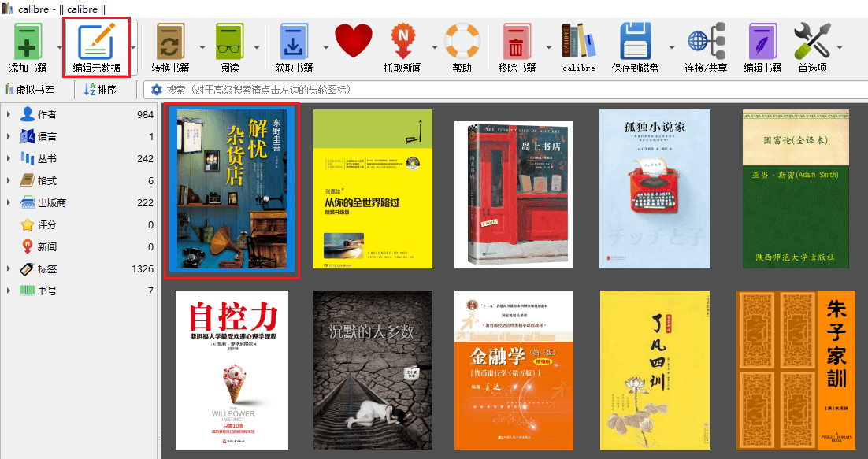Click Connect/share (连接/共享) icon
The height and width of the screenshot is (459, 868).
[707, 42]
